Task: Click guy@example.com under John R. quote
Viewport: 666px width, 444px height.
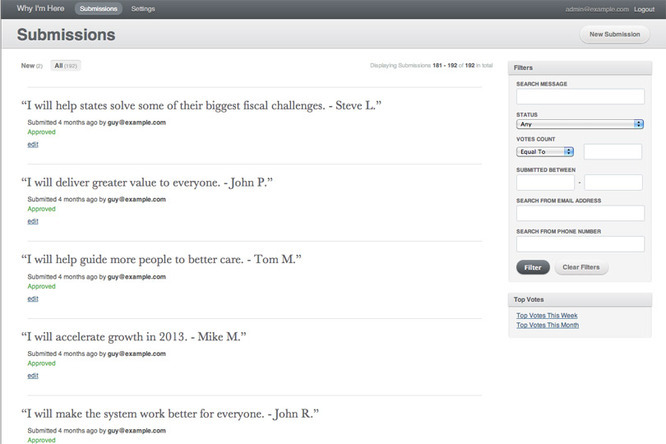Action: click(136, 430)
